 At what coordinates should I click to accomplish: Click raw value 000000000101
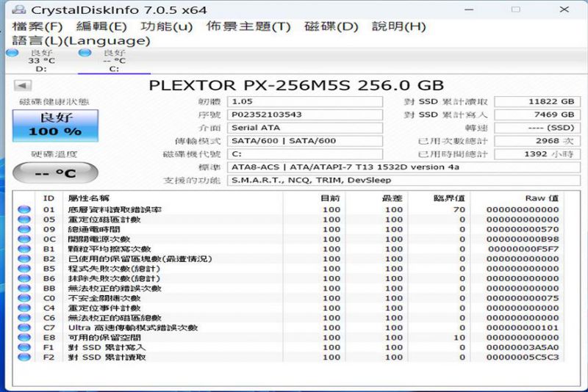click(x=523, y=328)
